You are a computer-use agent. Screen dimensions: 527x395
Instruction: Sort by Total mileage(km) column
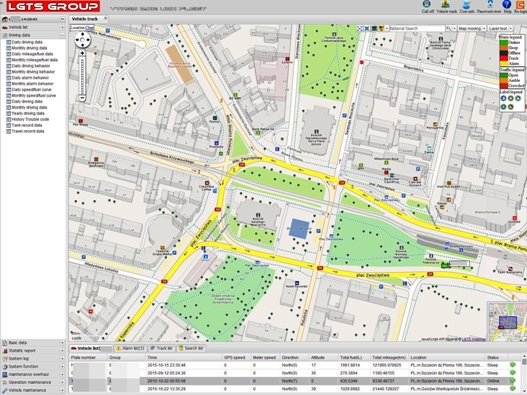pos(389,357)
